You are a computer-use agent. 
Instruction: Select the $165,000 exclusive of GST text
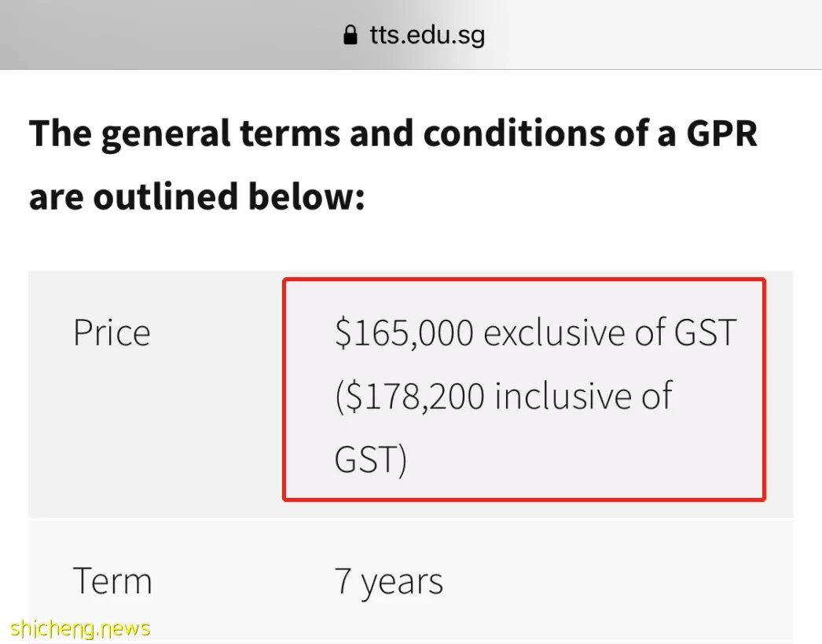(536, 332)
